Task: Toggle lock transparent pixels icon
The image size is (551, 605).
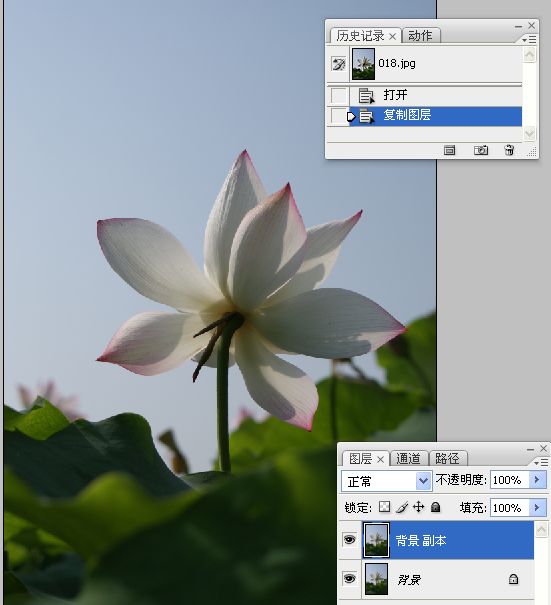Action: pos(384,507)
